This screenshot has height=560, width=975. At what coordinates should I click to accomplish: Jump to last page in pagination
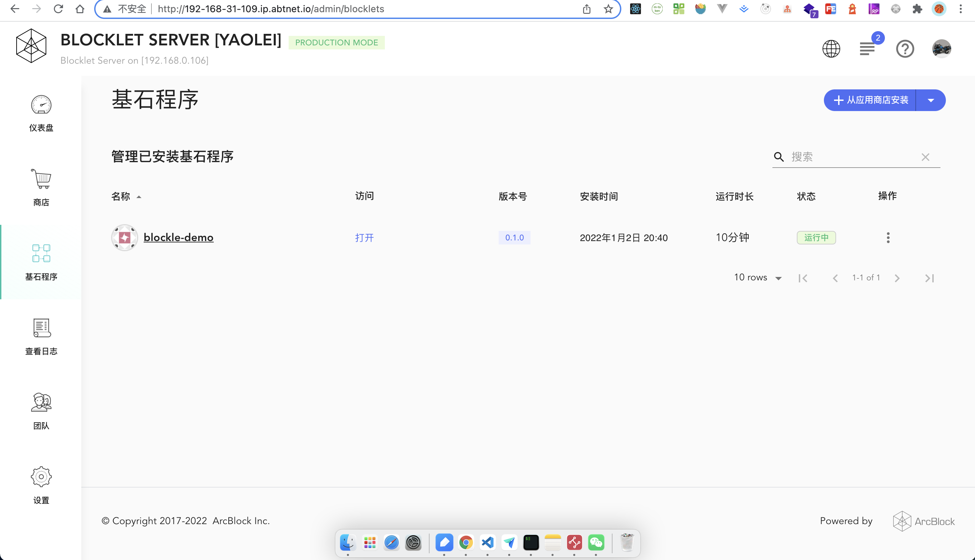929,278
